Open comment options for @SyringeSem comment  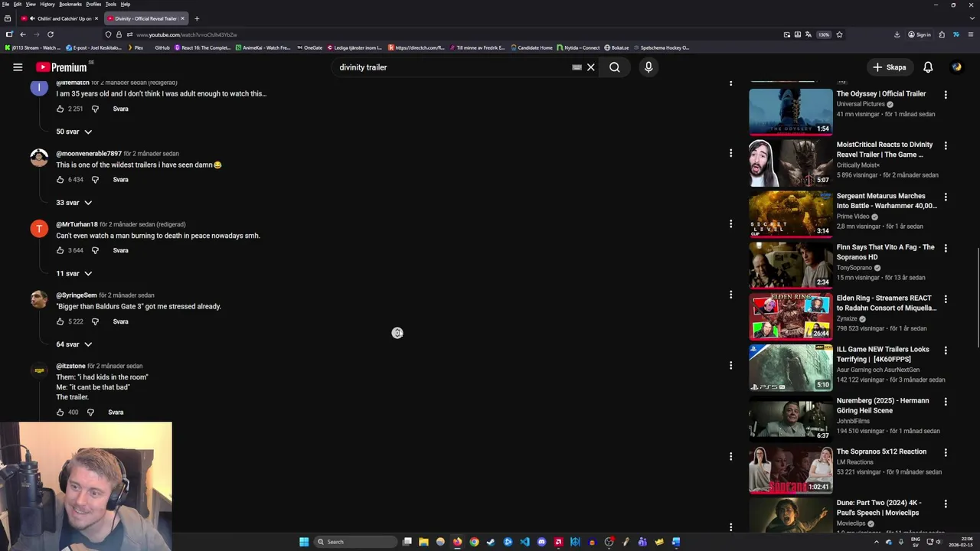point(730,295)
